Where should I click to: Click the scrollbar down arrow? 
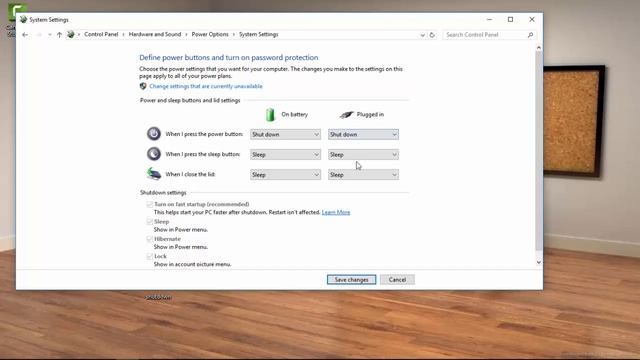(539, 262)
